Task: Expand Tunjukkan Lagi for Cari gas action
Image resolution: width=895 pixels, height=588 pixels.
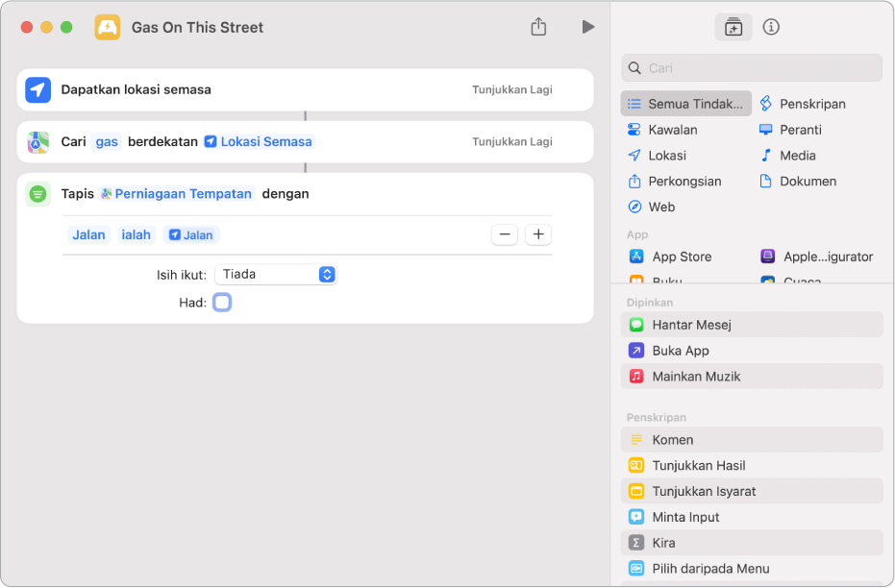Action: click(511, 141)
